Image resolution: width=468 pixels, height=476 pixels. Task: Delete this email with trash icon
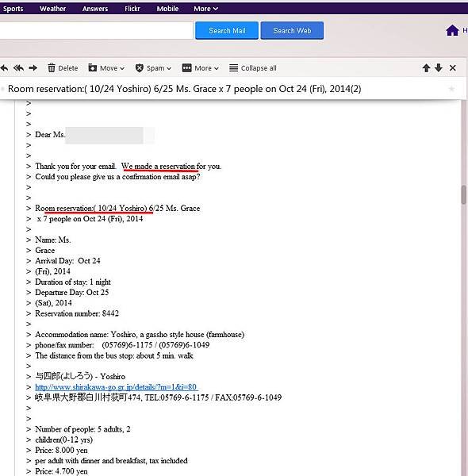[63, 68]
